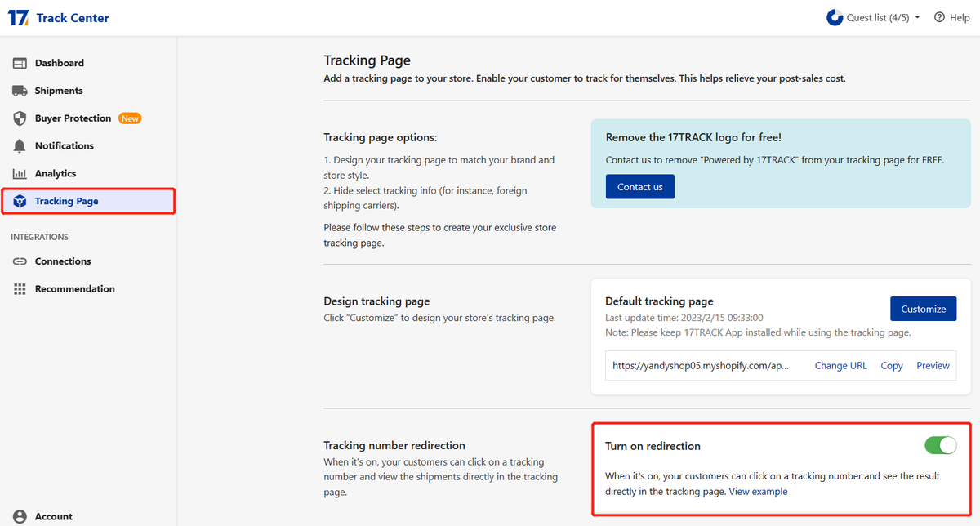The width and height of the screenshot is (980, 526).
Task: Click the Change URL link
Action: pyautogui.click(x=840, y=366)
